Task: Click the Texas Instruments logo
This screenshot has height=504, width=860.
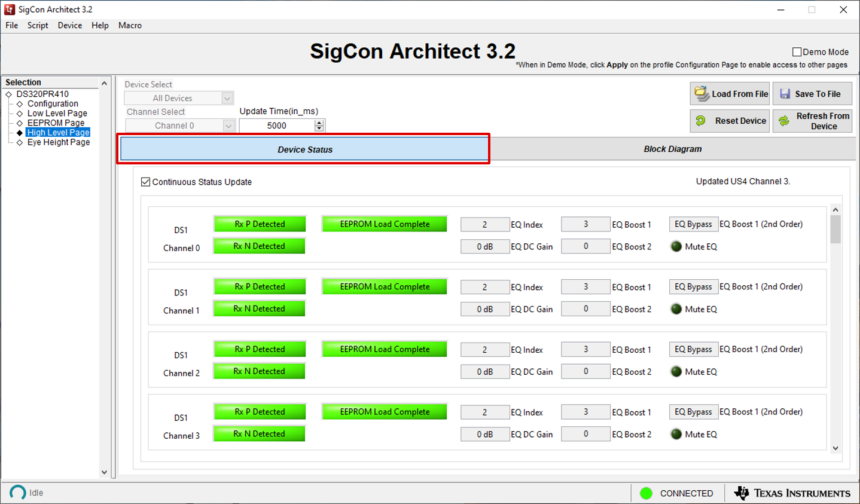Action: (x=792, y=493)
